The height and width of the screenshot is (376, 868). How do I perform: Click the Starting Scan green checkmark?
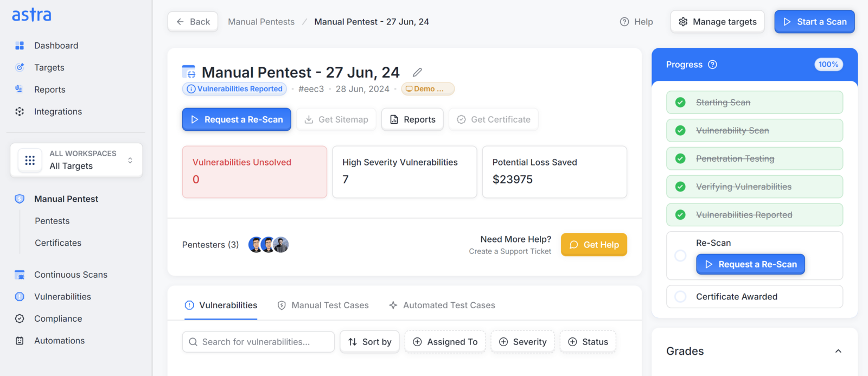680,103
